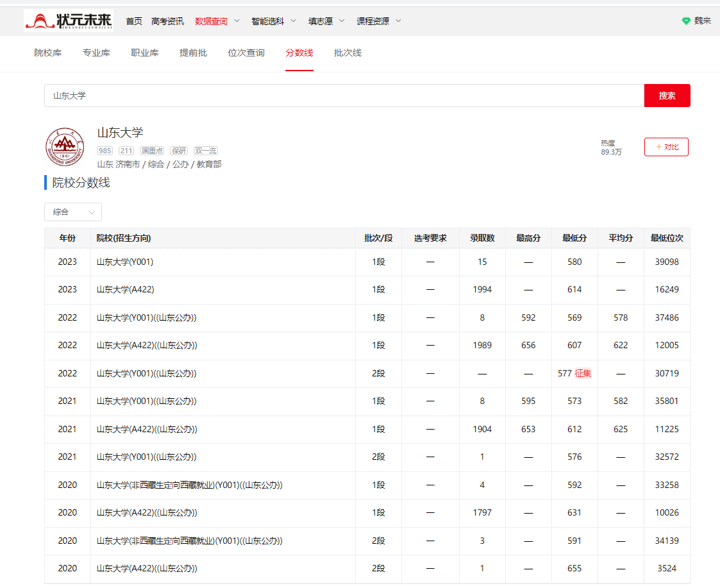Image resolution: width=720 pixels, height=588 pixels.
Task: Click the admission count 1797
Action: 482,512
